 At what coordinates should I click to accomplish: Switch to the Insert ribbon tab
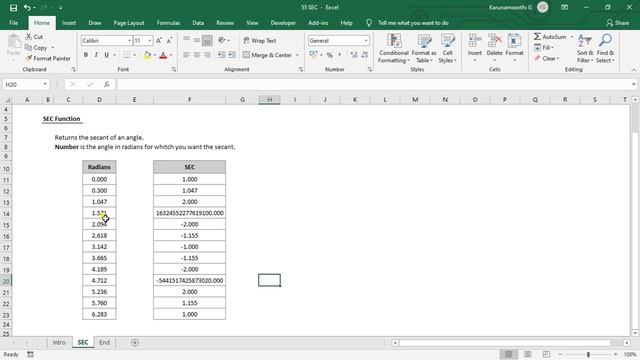(69, 23)
